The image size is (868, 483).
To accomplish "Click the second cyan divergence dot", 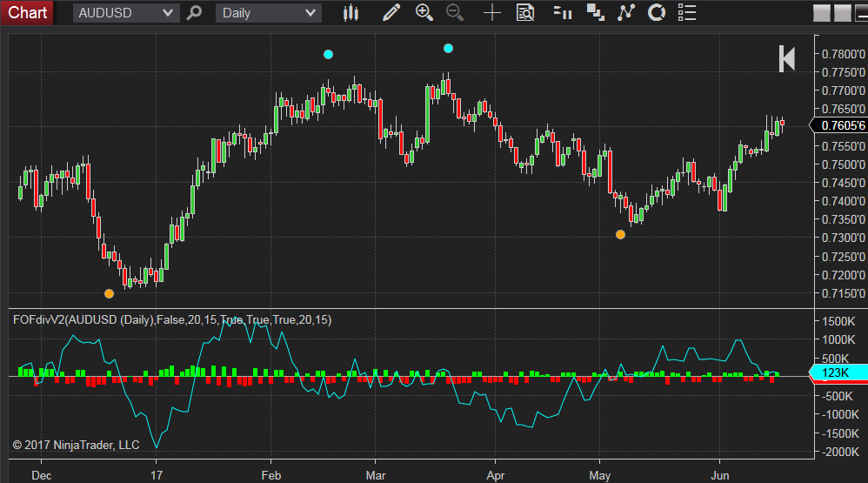I will (449, 48).
